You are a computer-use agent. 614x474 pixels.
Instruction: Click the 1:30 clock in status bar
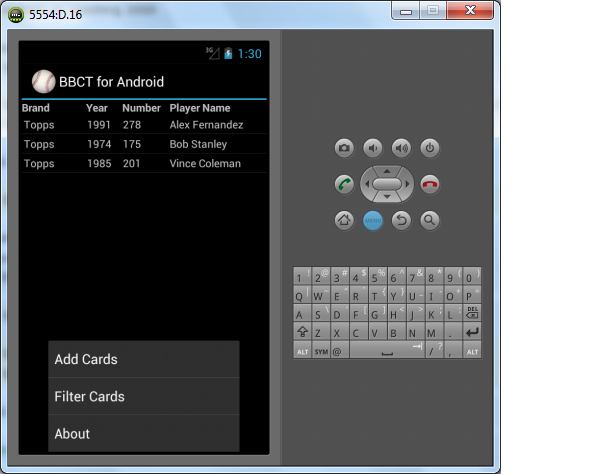(249, 53)
